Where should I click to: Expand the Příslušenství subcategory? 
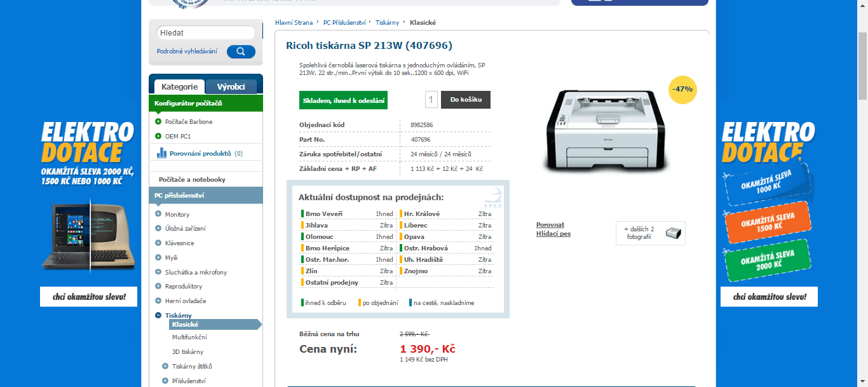(165, 381)
